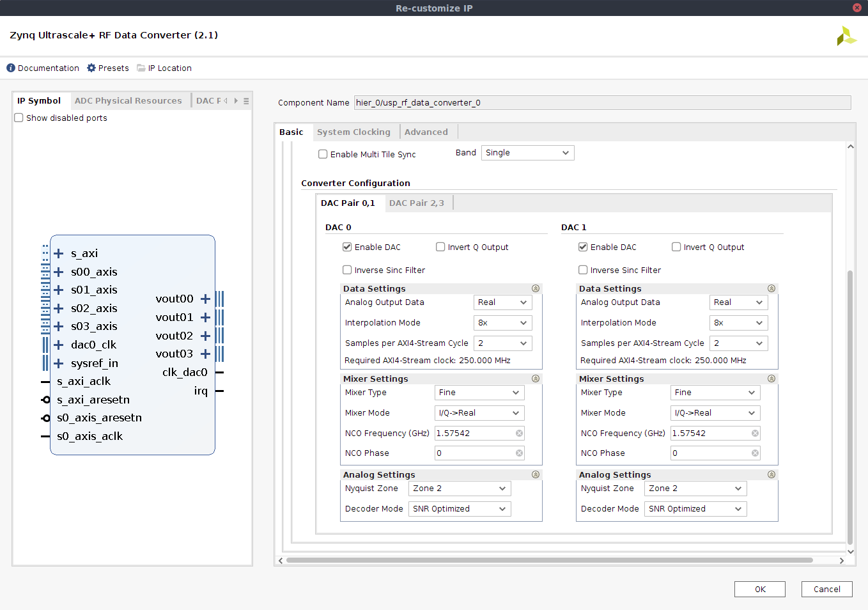Open ADC Physical Resources tab
The image size is (868, 610).
pyautogui.click(x=128, y=100)
